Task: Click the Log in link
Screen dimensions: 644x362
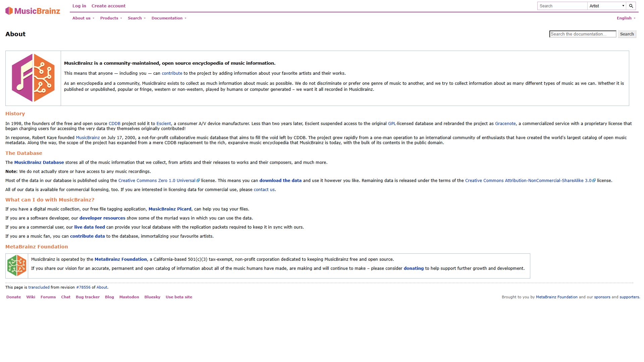Action: [79, 6]
